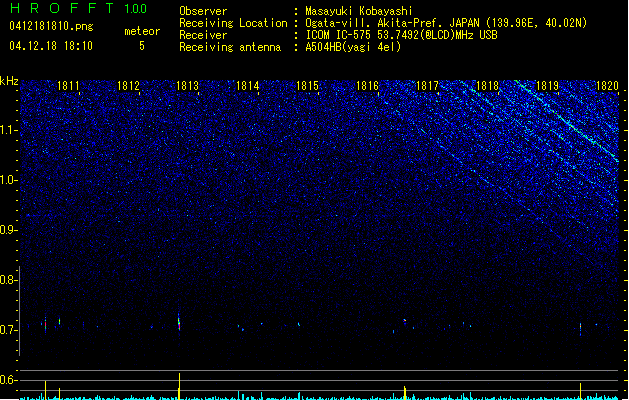Screen dimensions: 629x400
Task: Click the Receiver label
Action: click(x=203, y=35)
